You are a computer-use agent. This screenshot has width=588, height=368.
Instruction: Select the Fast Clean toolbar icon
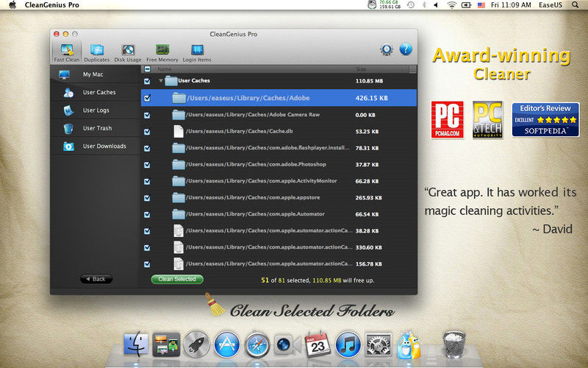point(67,52)
